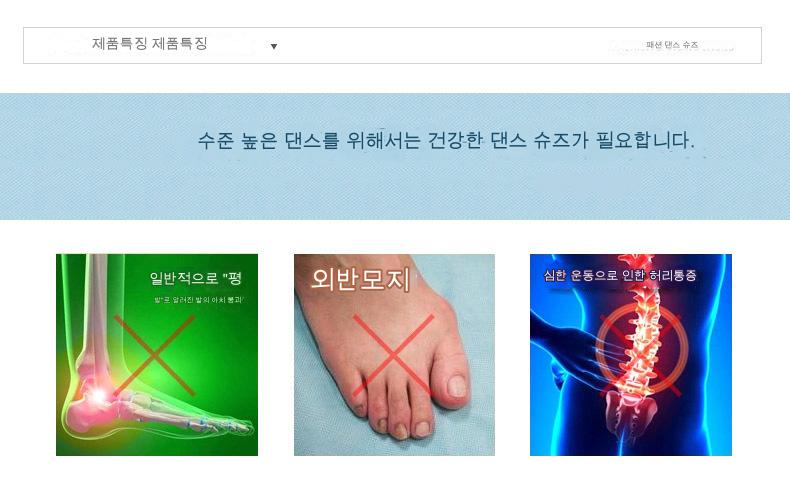This screenshot has height=489, width=790.
Task: Click the small subtitle under 일반적으로 caption
Action: point(199,300)
